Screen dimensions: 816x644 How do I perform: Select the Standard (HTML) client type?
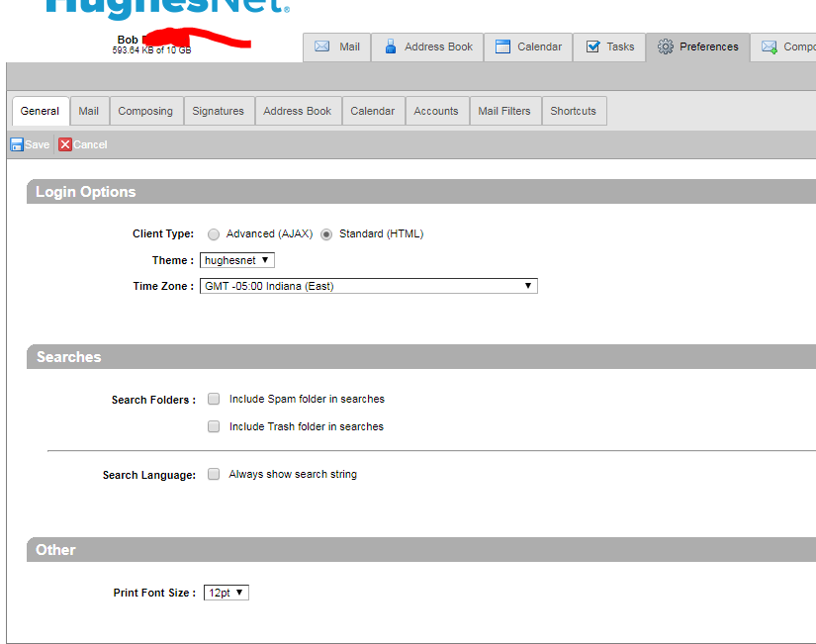[x=326, y=234]
